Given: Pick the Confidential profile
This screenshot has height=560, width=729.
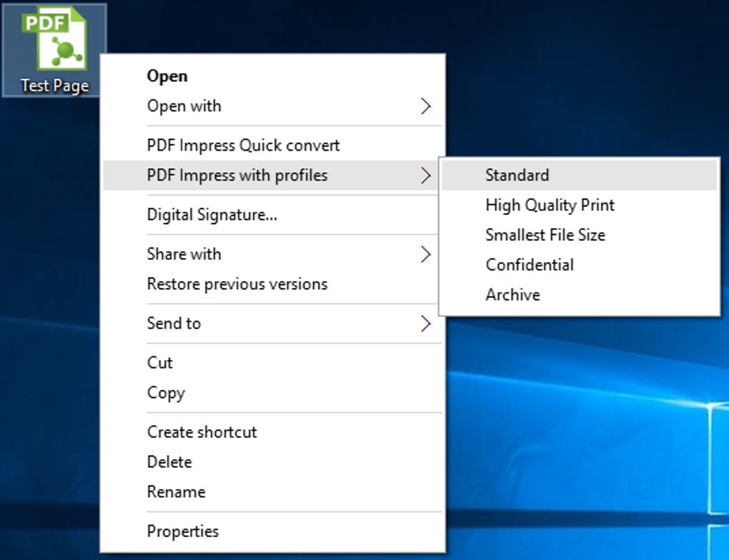Looking at the screenshot, I should click(x=580, y=265).
